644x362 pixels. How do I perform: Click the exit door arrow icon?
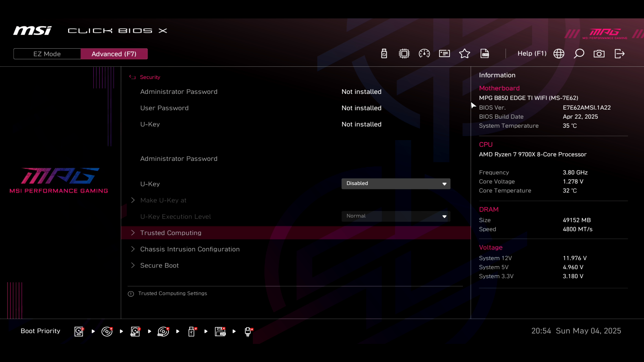coord(620,54)
